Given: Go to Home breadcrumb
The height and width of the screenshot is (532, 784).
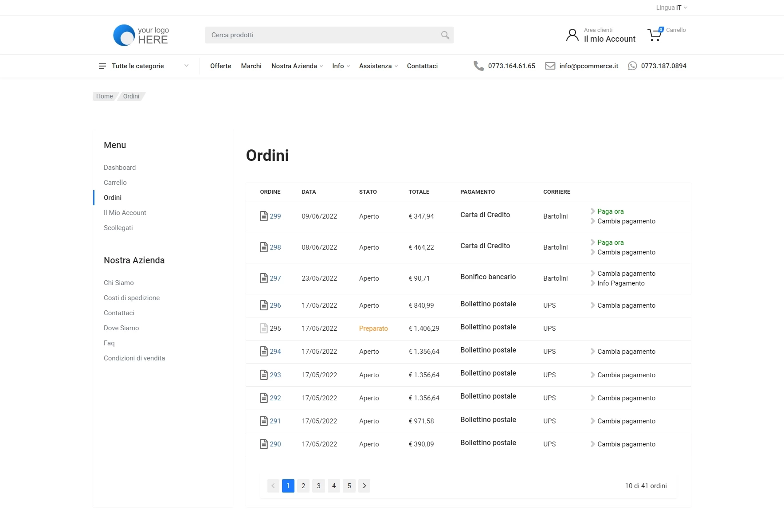Looking at the screenshot, I should coord(105,96).
